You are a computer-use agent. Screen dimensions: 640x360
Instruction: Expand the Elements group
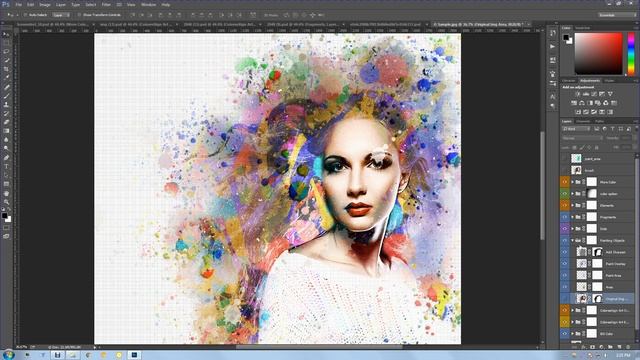572,205
